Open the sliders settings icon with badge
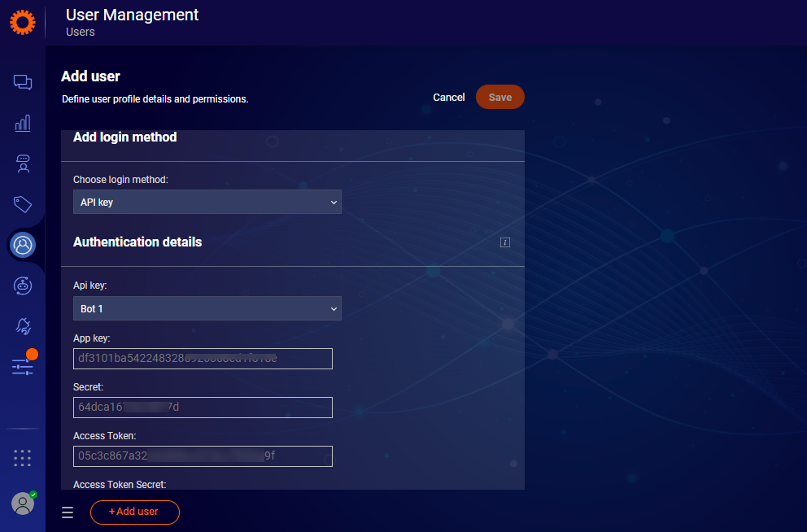 (x=23, y=367)
